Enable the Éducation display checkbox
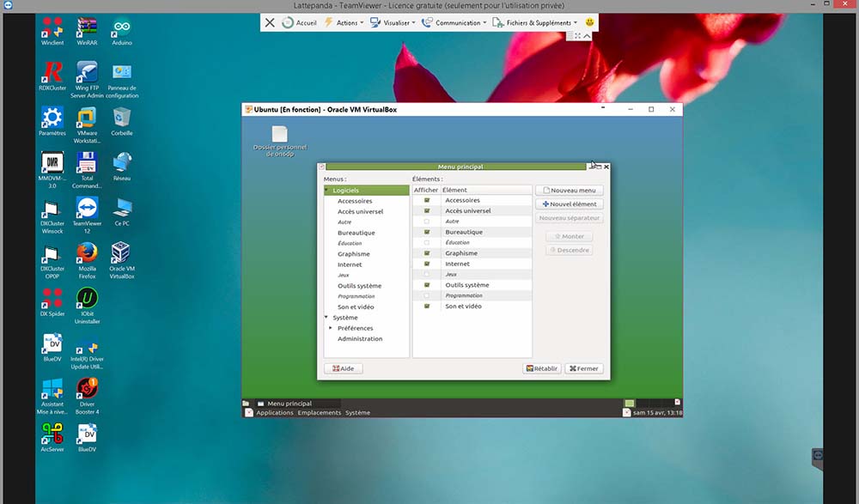Viewport: 859px width, 504px height. click(427, 243)
